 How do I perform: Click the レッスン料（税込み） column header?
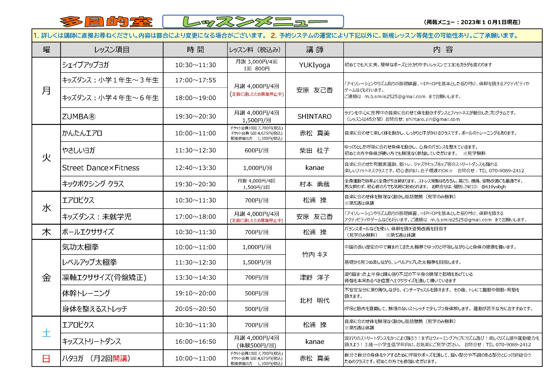(x=256, y=50)
